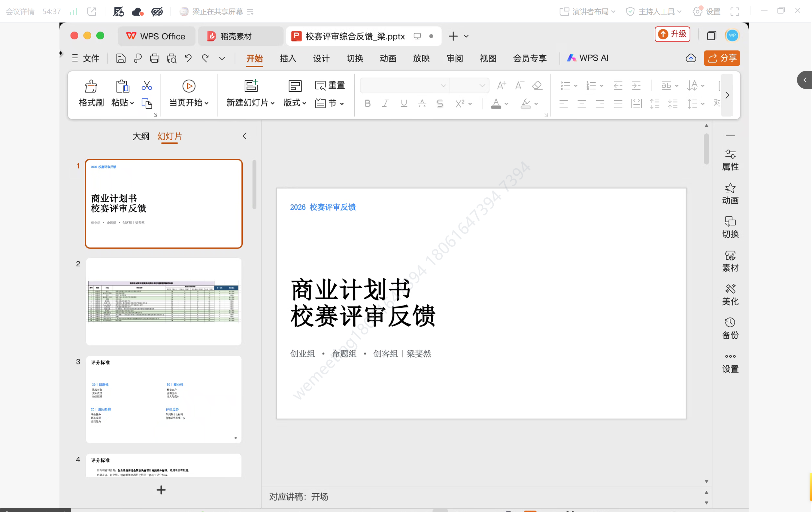
Task: Open the File (文件) menu
Action: tap(86, 58)
